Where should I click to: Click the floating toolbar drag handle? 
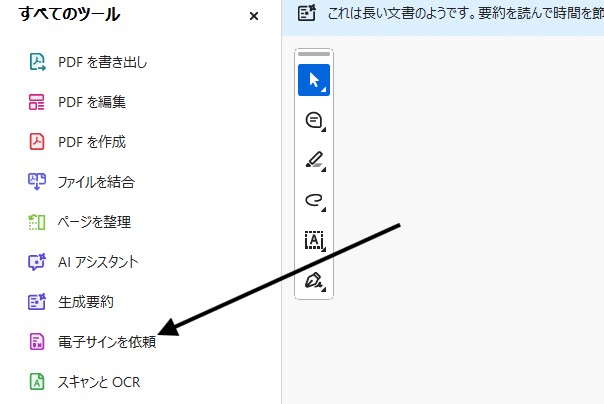pyautogui.click(x=314, y=54)
